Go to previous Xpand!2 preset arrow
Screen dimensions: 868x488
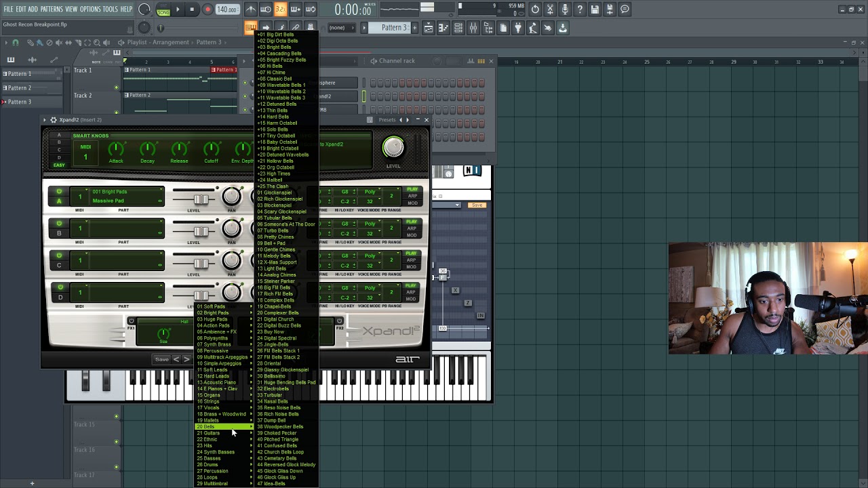click(176, 359)
